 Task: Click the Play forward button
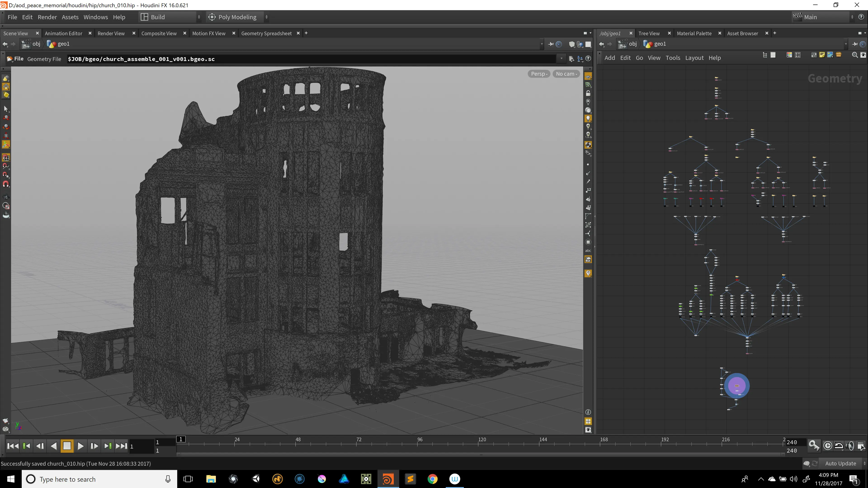click(x=80, y=446)
